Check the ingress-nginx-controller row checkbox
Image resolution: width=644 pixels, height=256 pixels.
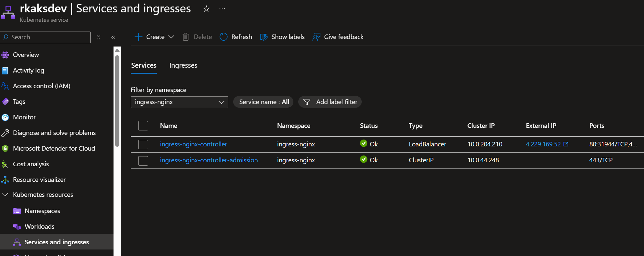[143, 144]
